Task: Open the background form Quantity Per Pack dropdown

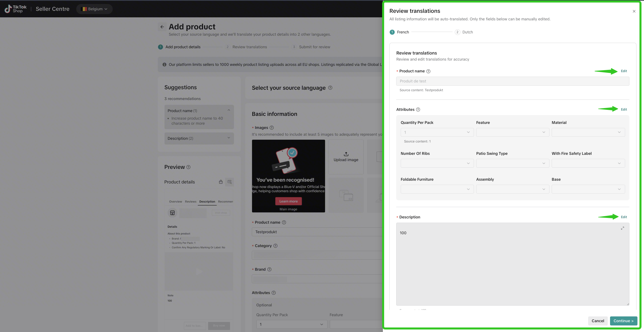Action: click(x=292, y=324)
